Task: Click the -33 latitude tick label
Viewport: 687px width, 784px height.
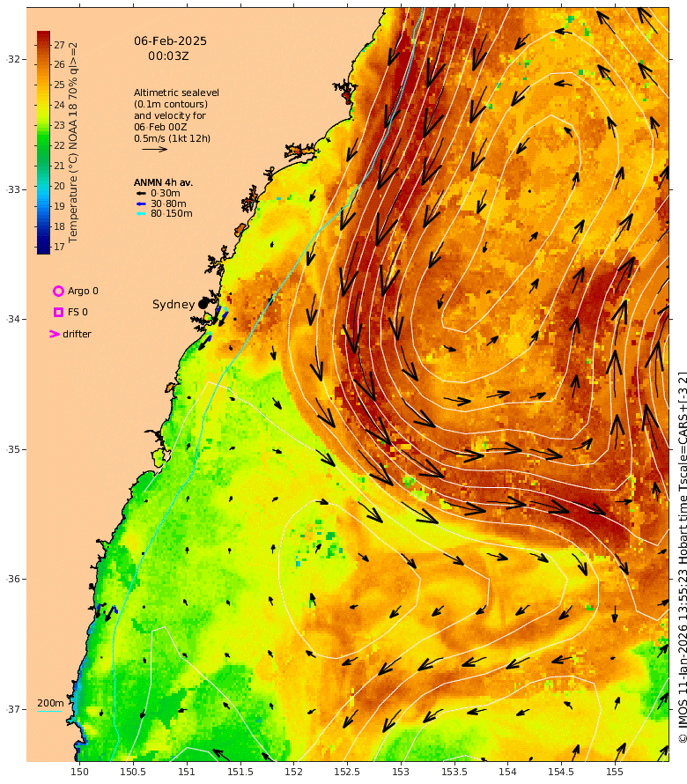Action: pos(13,189)
